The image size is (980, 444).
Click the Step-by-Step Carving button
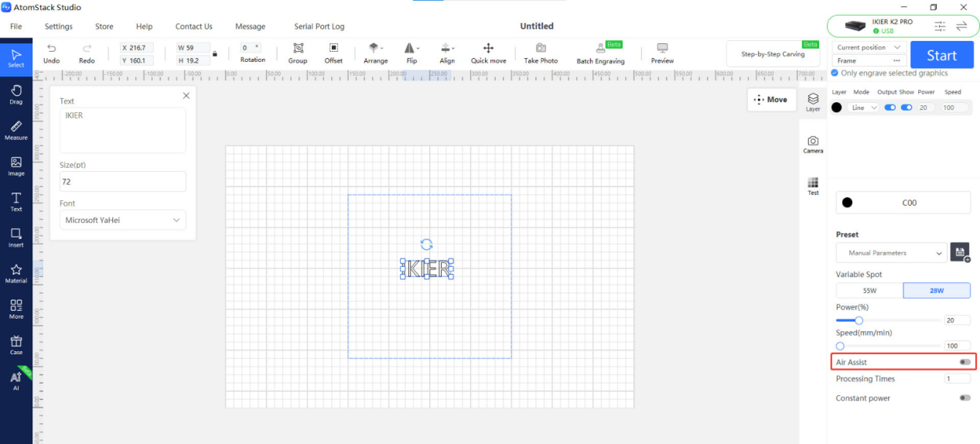click(773, 54)
